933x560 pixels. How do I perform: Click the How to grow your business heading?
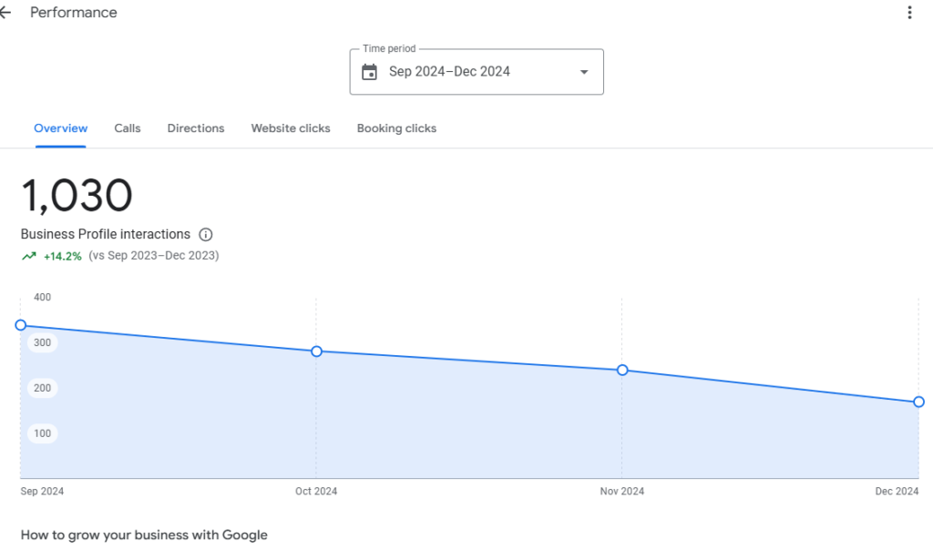pyautogui.click(x=144, y=535)
